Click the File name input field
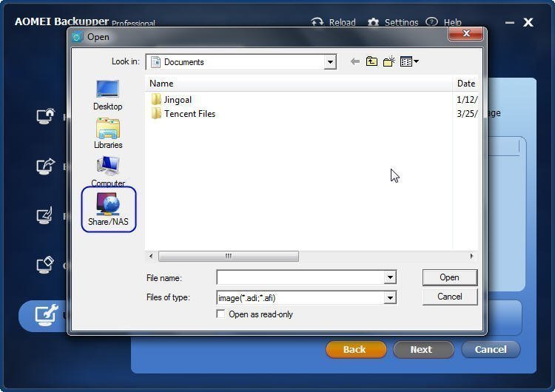Viewport: 555px width, 392px height. [x=300, y=277]
